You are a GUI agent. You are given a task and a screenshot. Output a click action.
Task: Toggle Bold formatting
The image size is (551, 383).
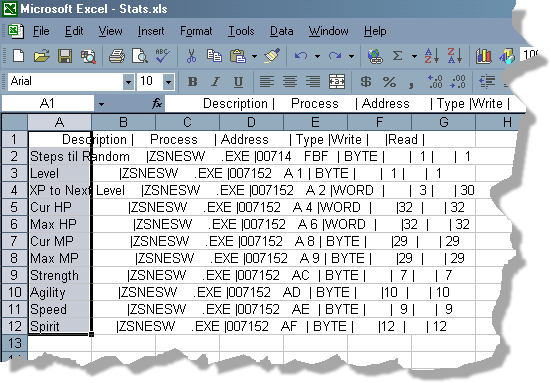pos(192,82)
